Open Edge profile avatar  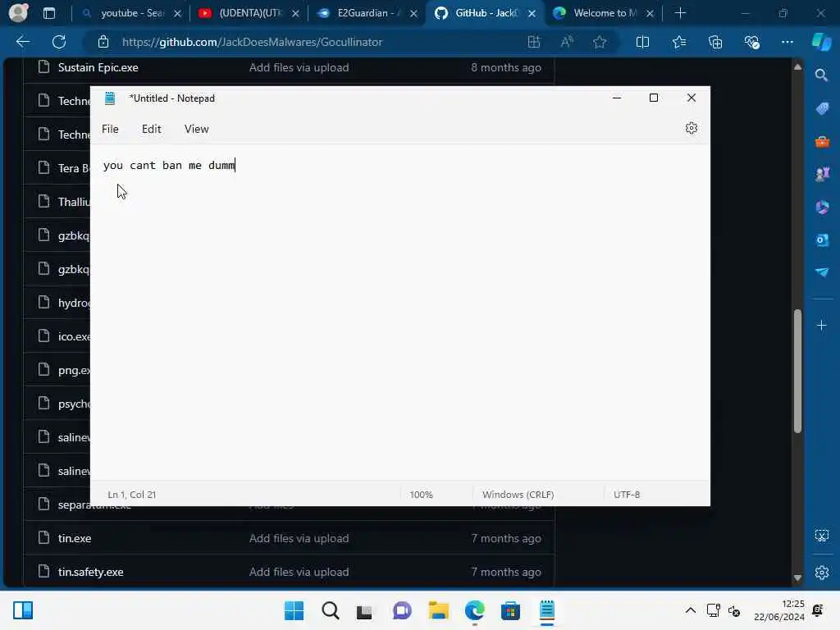(18, 13)
